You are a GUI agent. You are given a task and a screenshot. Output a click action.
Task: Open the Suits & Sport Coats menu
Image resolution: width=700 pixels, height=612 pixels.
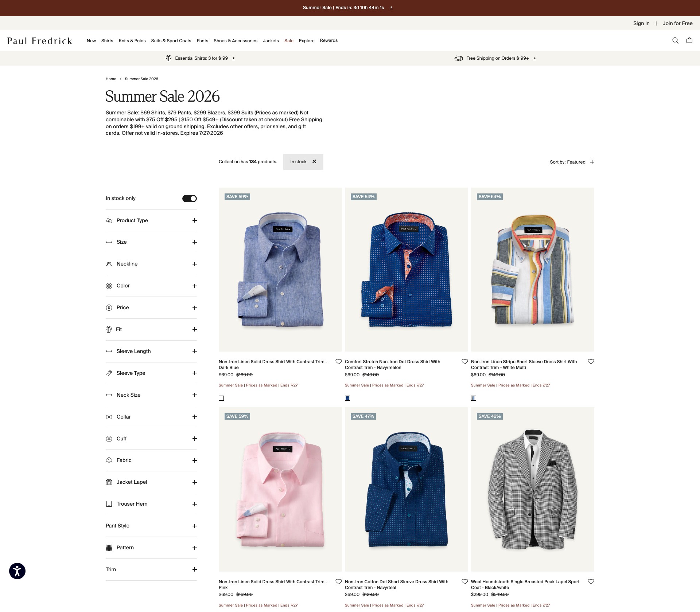[x=171, y=41]
